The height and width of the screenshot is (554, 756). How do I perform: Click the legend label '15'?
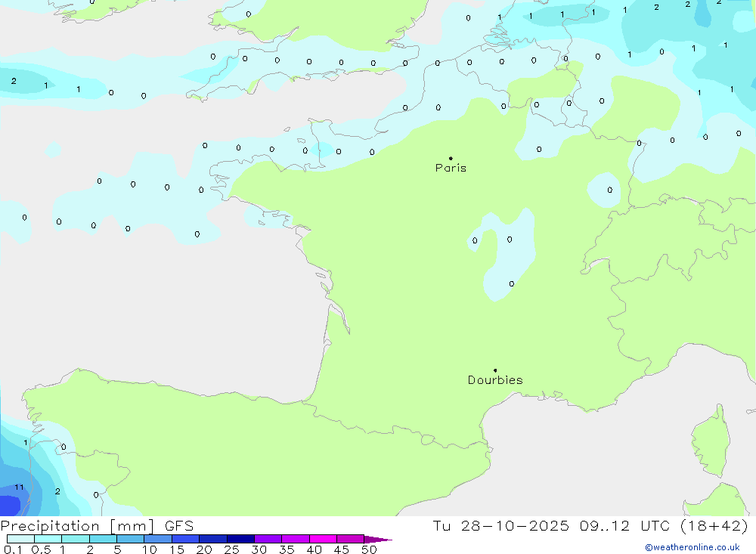(x=177, y=549)
